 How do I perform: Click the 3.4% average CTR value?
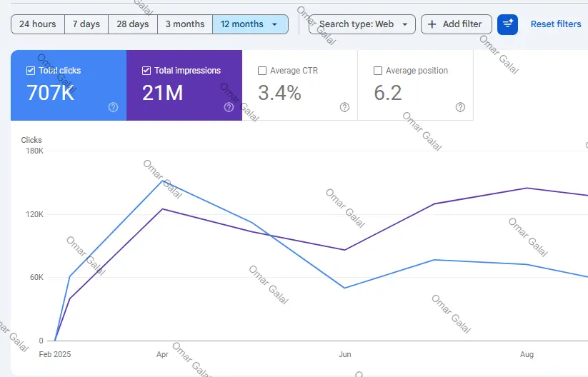[x=279, y=93]
